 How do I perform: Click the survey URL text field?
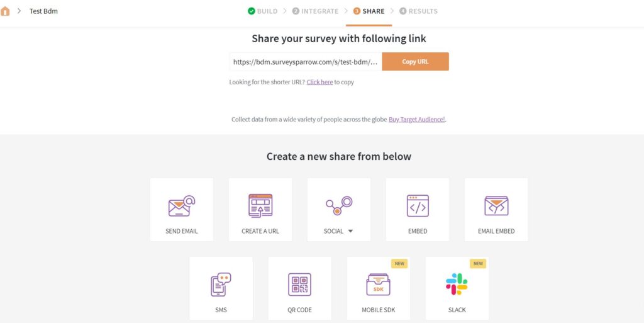pyautogui.click(x=305, y=62)
